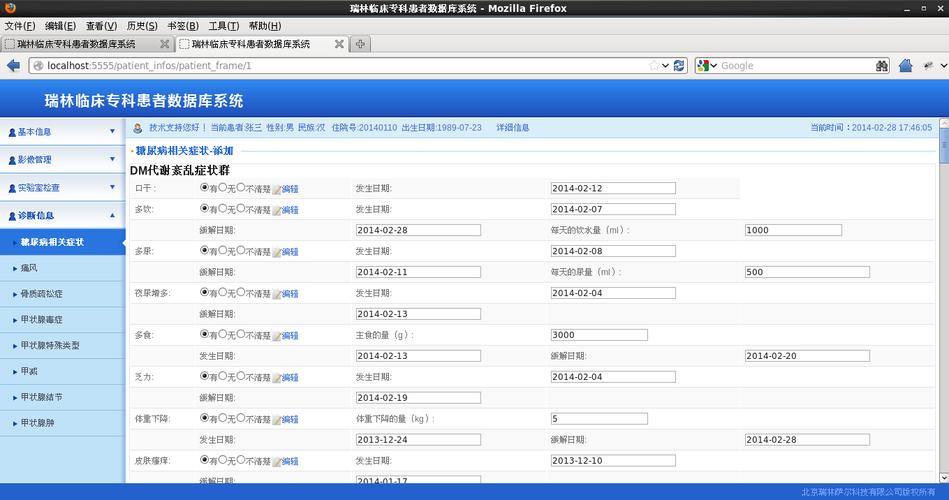
Task: Click the Firefox logo in title bar
Action: [10, 8]
